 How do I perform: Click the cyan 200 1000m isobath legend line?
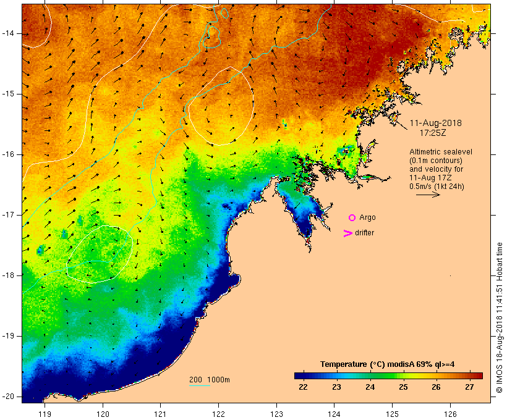click(200, 385)
